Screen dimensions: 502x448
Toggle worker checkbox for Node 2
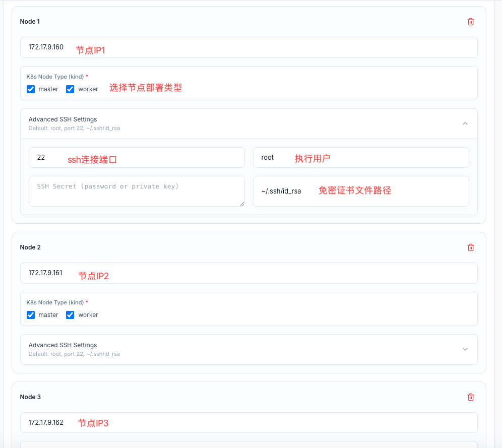[70, 315]
